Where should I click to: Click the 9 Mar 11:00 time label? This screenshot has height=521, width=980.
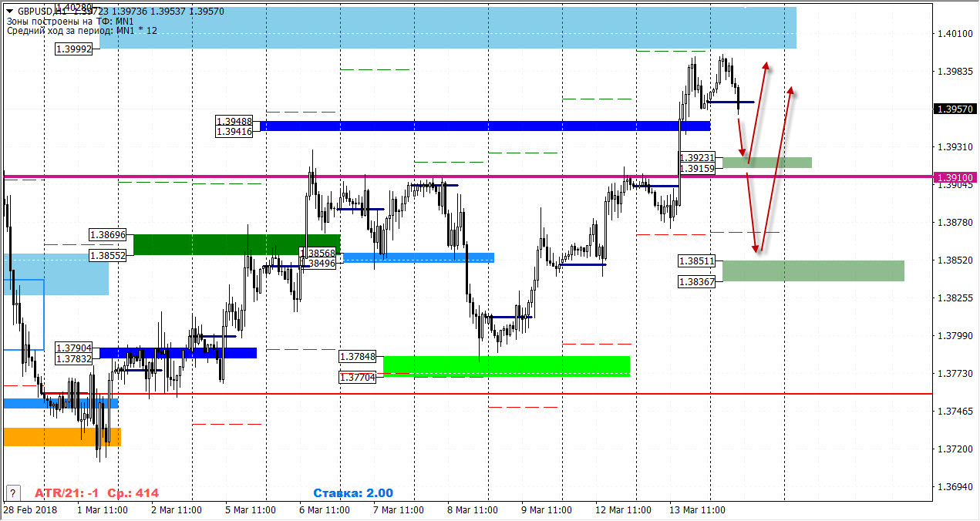coord(546,510)
